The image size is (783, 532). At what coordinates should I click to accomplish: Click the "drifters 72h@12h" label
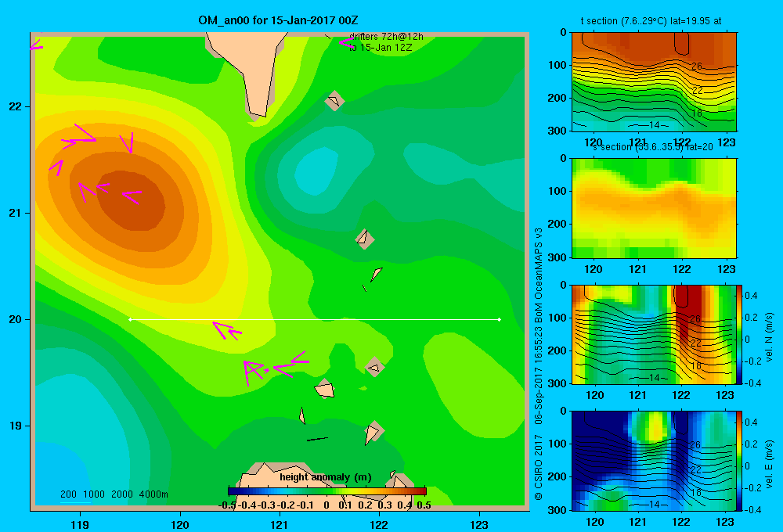(x=387, y=37)
